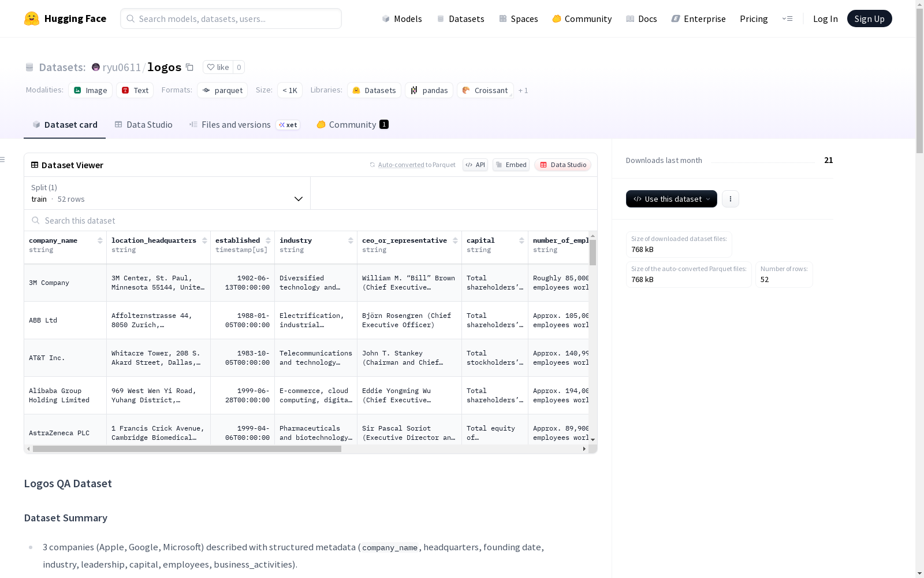Click the Text modality tag

coord(135,90)
